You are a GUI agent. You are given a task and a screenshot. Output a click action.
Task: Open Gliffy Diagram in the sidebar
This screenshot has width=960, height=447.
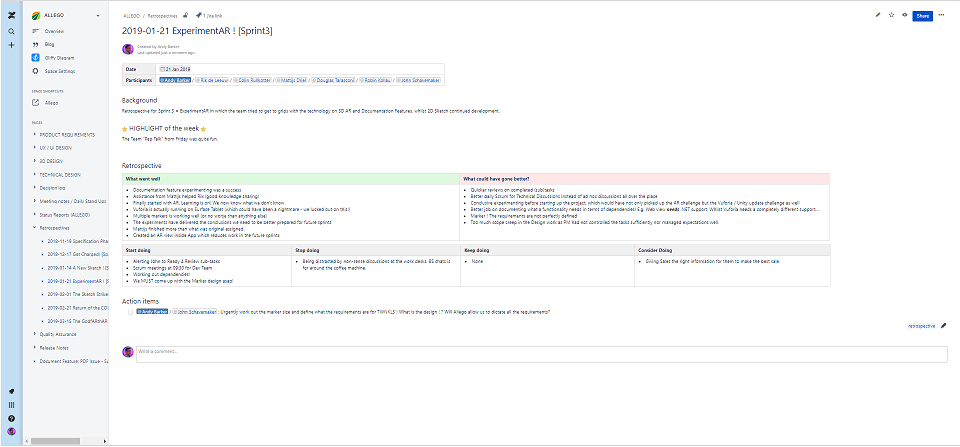tap(59, 58)
